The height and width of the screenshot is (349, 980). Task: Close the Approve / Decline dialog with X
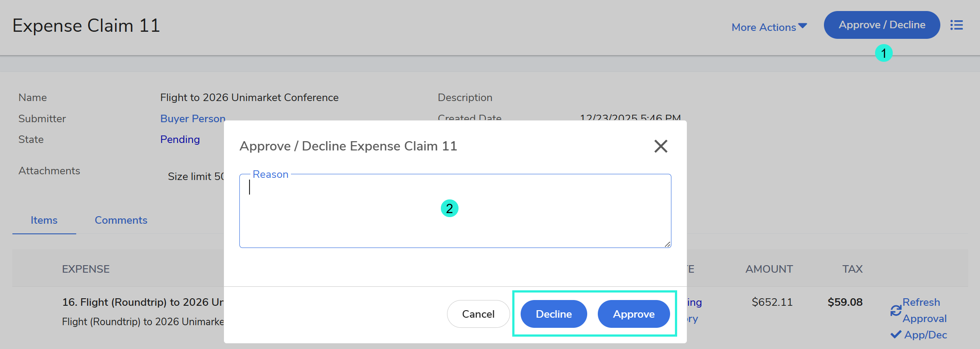coord(660,146)
